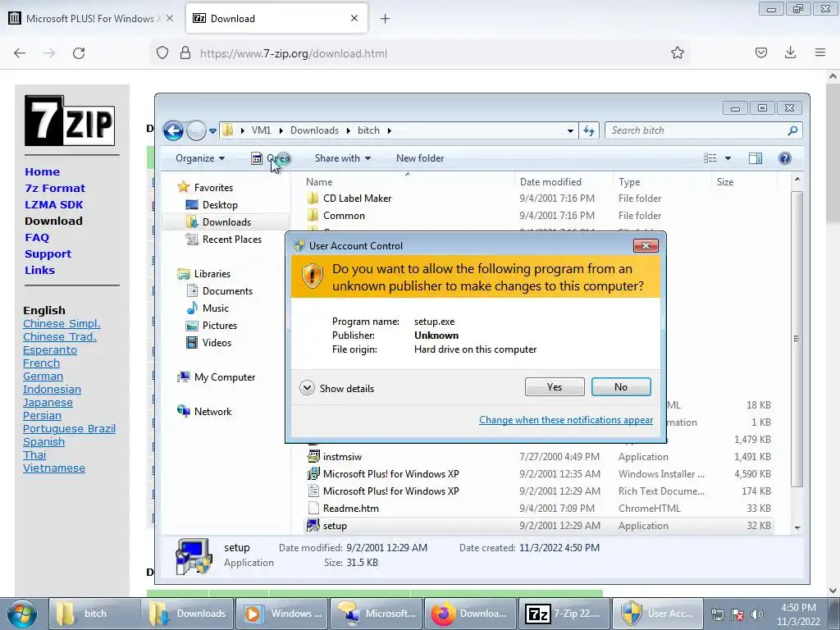The width and height of the screenshot is (840, 630).
Task: Click Network icon in navigation pane
Action: pos(184,411)
